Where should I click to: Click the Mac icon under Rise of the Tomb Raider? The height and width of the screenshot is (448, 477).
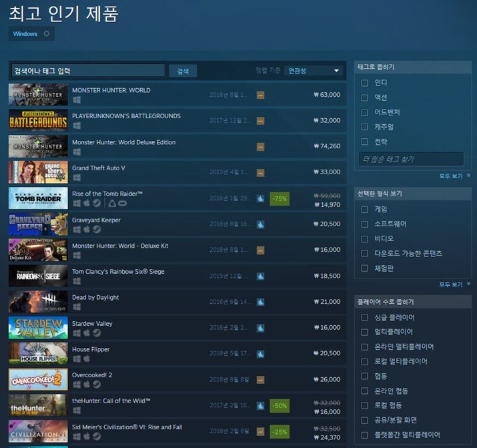pos(87,203)
